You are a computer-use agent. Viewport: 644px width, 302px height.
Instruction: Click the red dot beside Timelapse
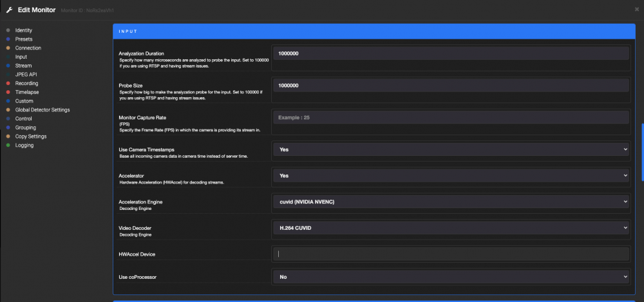(x=8, y=92)
